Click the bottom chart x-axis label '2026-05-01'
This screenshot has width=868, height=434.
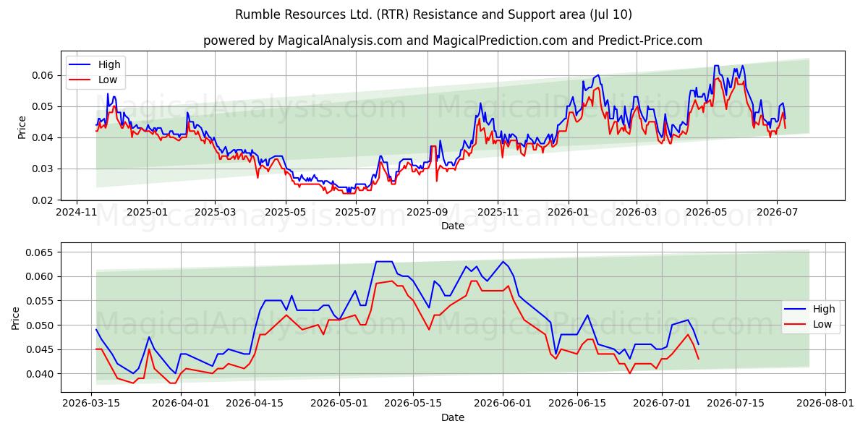tap(339, 405)
